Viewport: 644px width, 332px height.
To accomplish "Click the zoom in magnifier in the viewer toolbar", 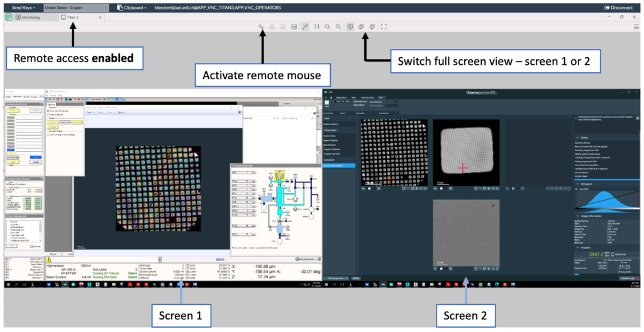I will tap(338, 26).
